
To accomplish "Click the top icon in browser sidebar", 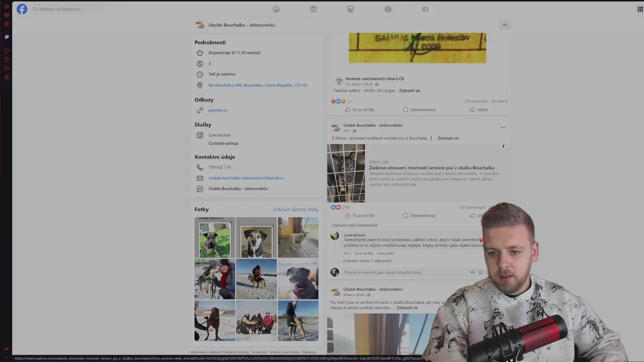I will [7, 6].
